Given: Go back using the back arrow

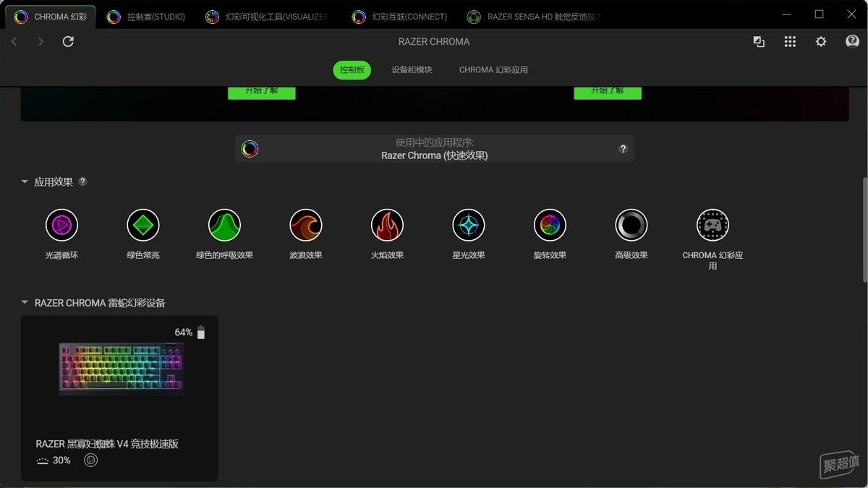Looking at the screenshot, I should [x=14, y=42].
